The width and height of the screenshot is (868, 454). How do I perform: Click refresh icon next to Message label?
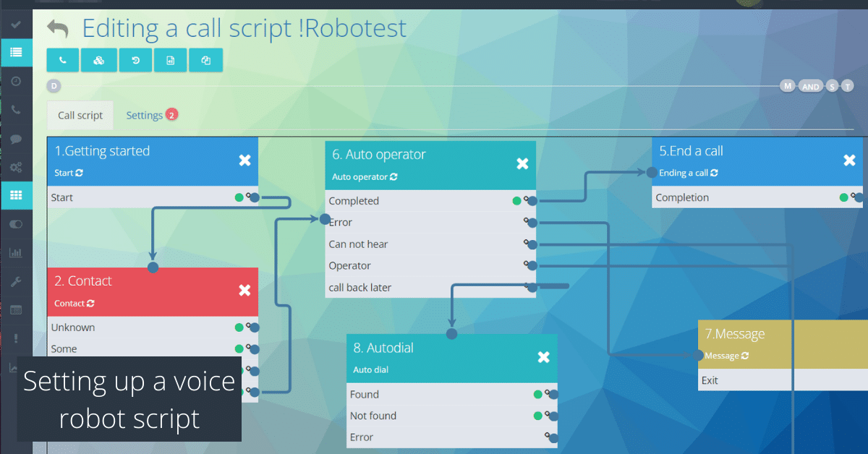tap(745, 356)
